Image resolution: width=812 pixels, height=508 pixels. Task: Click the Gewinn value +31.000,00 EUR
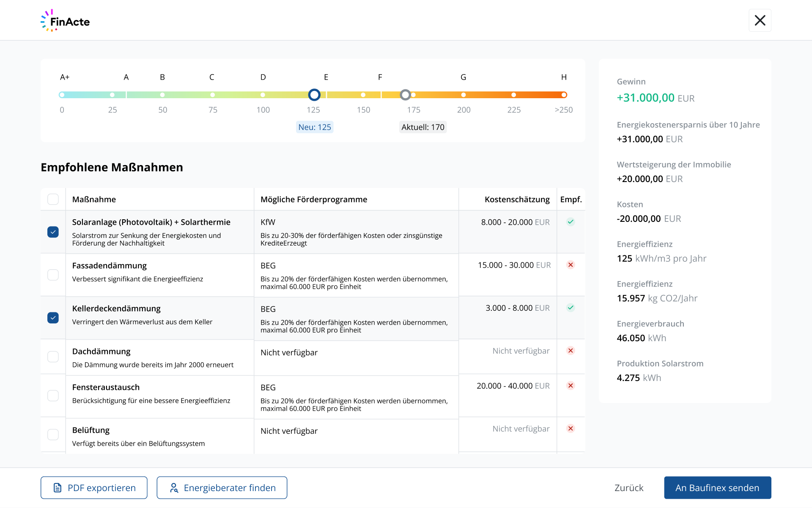pos(656,98)
